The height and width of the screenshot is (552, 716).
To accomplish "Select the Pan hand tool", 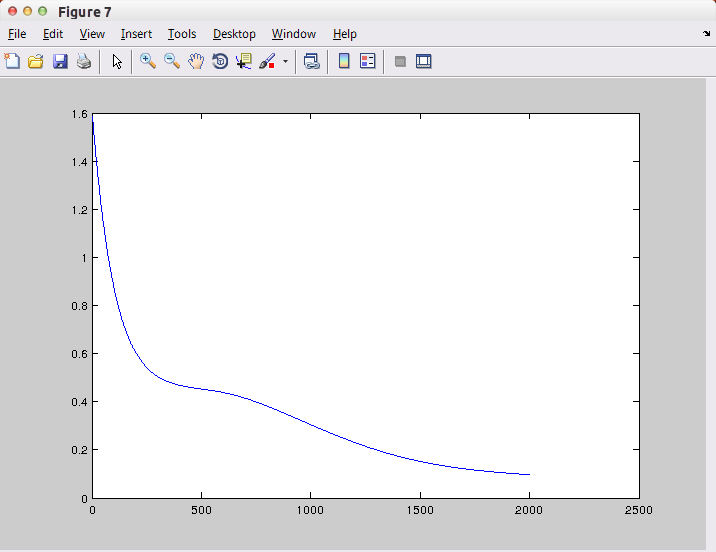I will pyautogui.click(x=196, y=61).
